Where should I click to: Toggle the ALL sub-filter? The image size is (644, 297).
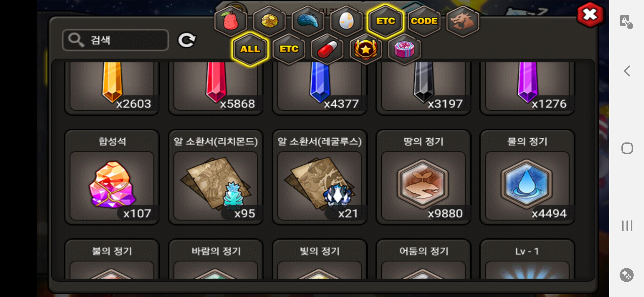coord(250,49)
